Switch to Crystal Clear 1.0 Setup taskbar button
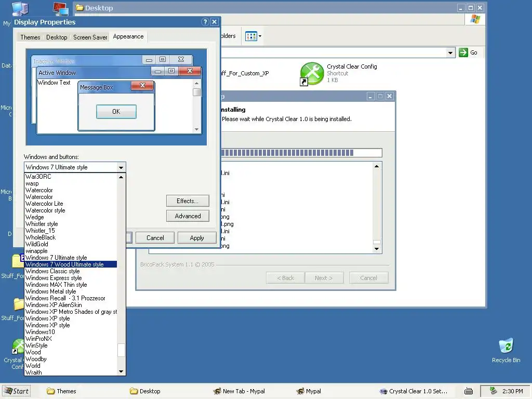Viewport: 532px width, 399px height. [414, 391]
